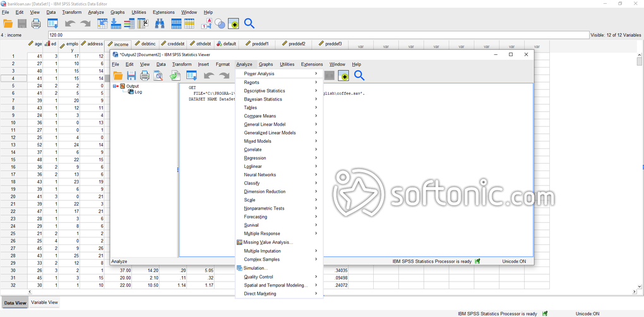The height and width of the screenshot is (317, 644).
Task: Select the income column header
Action: coord(118,44)
